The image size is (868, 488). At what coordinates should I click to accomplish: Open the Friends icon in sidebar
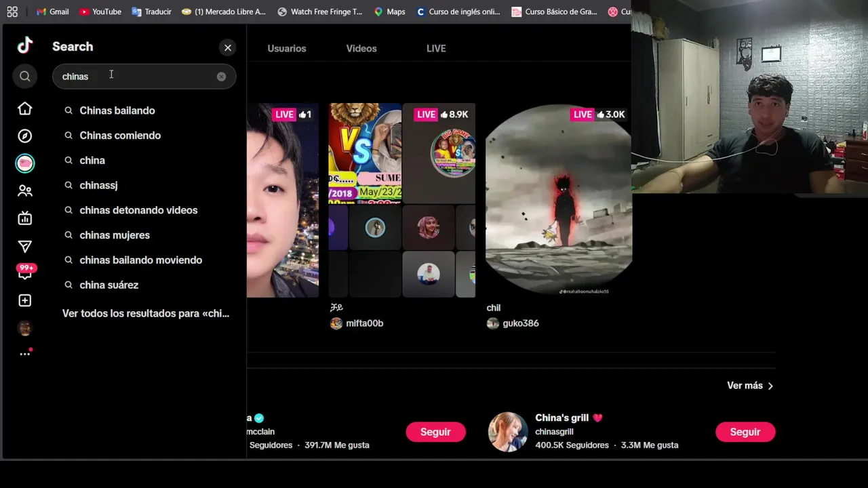25,191
